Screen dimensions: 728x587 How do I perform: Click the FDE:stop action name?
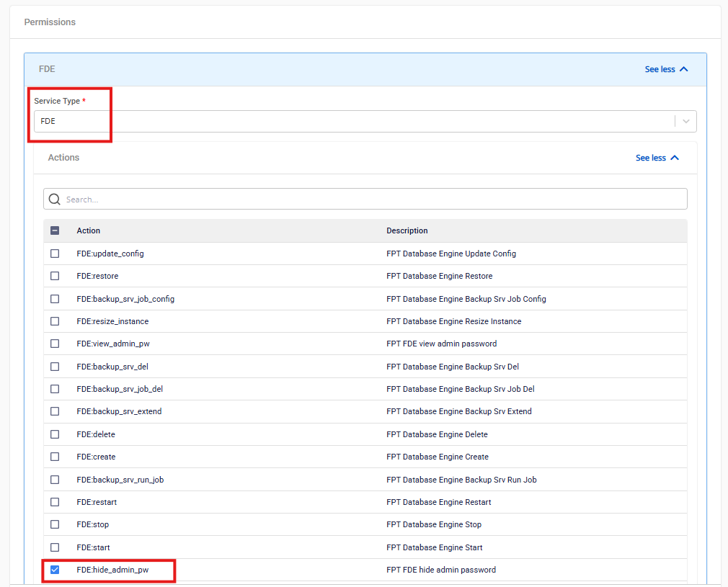pyautogui.click(x=92, y=524)
